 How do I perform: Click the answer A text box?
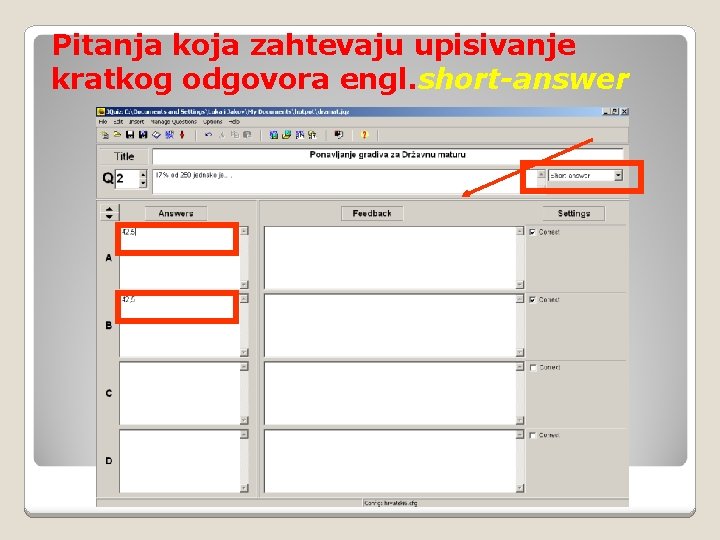tap(180, 257)
